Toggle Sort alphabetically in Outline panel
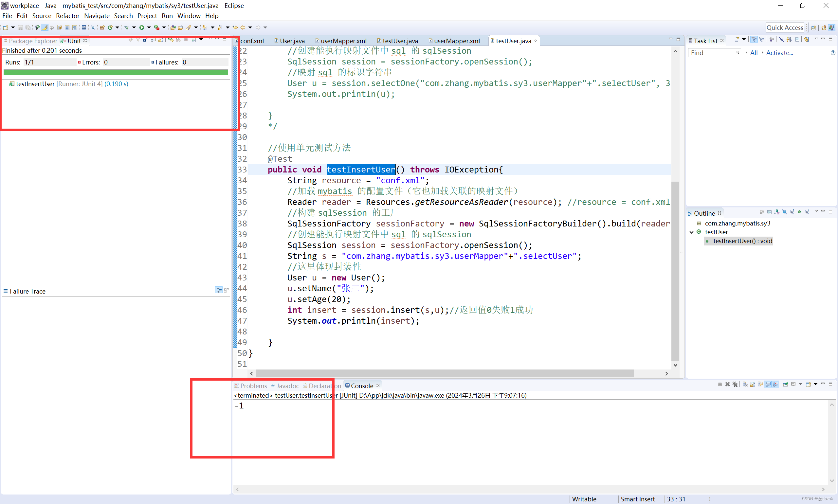838x504 pixels. coord(776,212)
